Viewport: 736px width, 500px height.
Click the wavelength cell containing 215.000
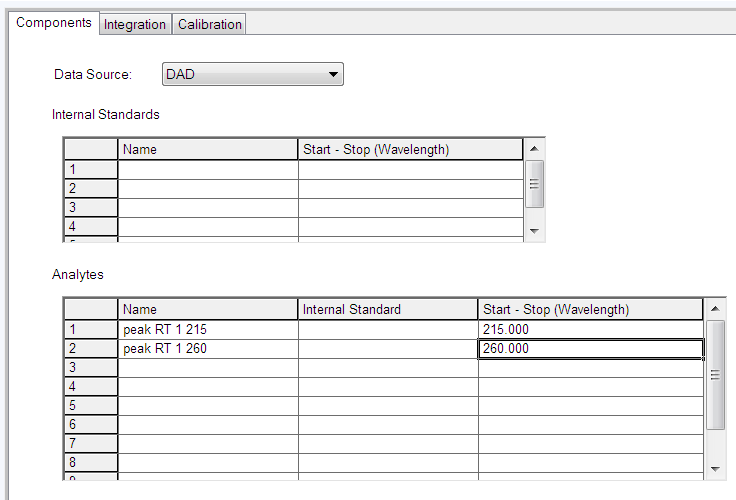click(x=590, y=329)
